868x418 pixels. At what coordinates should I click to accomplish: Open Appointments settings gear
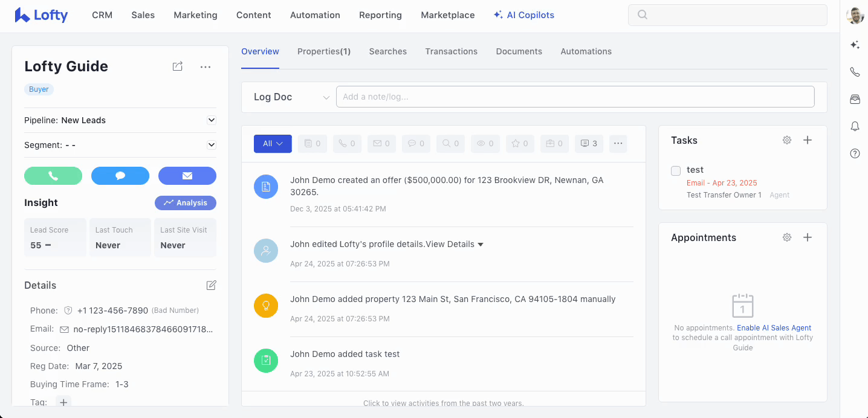787,237
